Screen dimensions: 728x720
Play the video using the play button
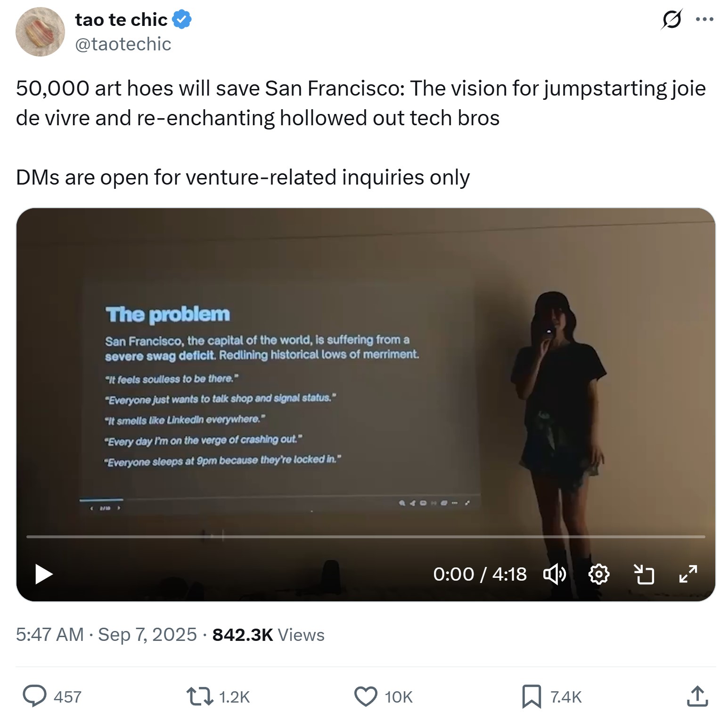44,574
